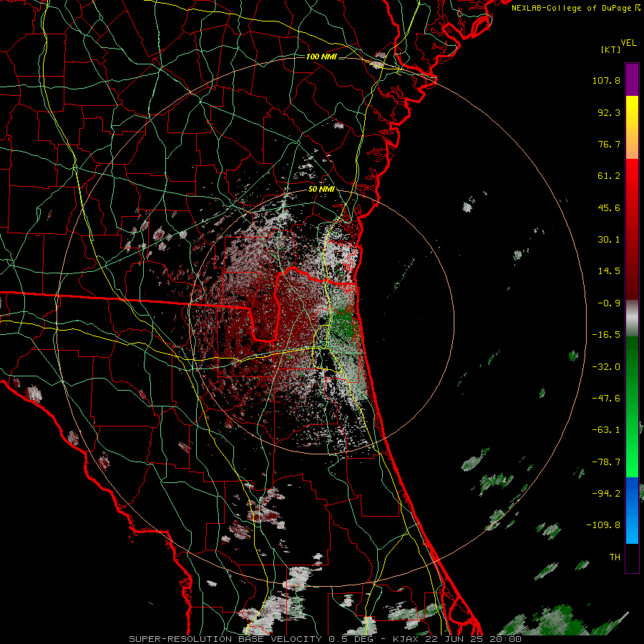Image resolution: width=644 pixels, height=644 pixels.
Task: Select the -0.9 scale value
Action: [x=609, y=303]
